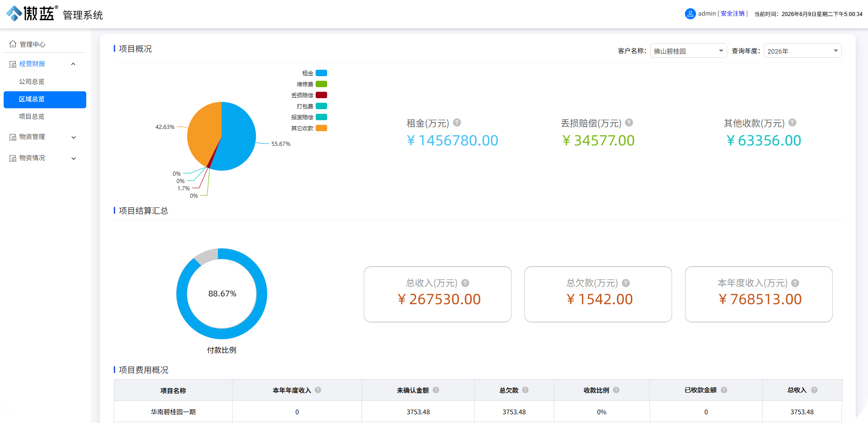This screenshot has width=868, height=423.
Task: Toggle the 其它收款 legend series
Action: 309,128
